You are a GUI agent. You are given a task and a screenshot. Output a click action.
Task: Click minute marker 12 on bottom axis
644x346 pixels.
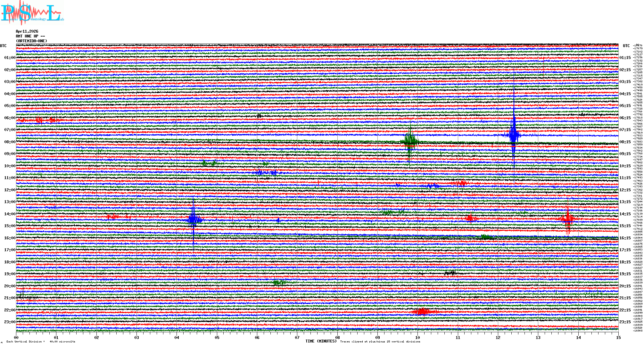pyautogui.click(x=498, y=338)
